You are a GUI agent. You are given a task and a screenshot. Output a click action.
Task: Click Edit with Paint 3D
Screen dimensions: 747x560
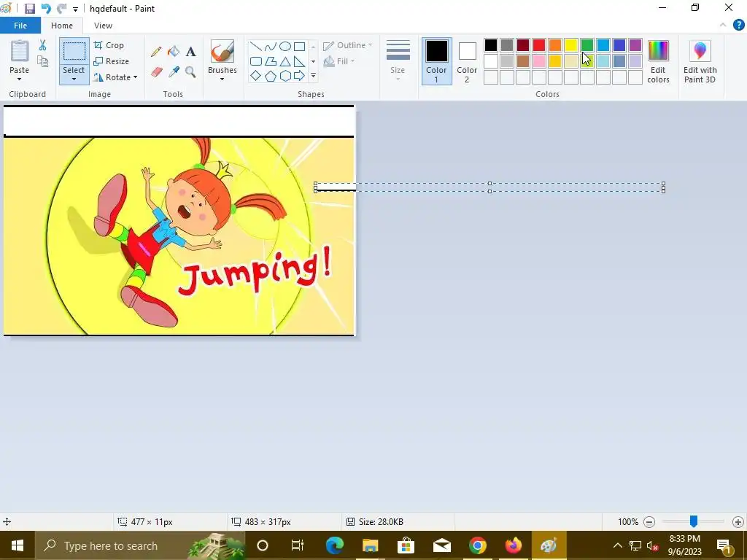[x=700, y=61]
